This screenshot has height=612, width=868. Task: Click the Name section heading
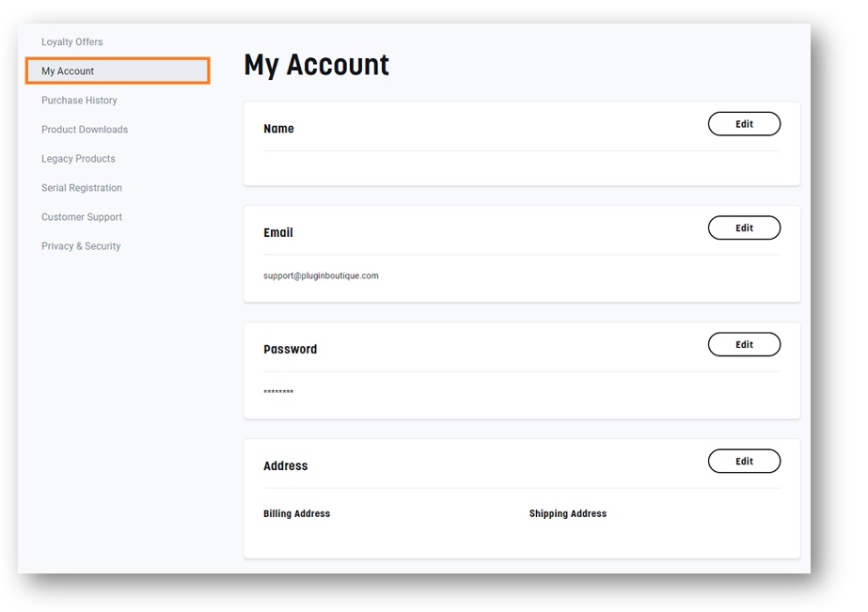click(x=278, y=129)
